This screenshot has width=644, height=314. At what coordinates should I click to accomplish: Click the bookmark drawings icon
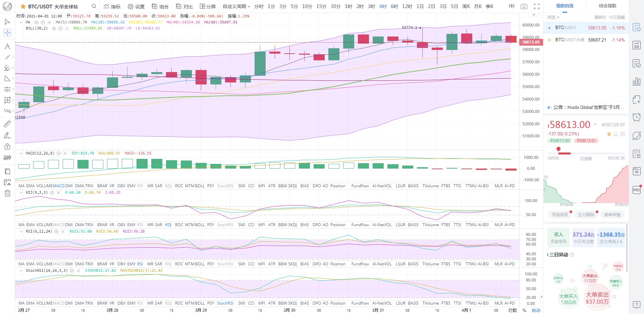tap(7, 172)
